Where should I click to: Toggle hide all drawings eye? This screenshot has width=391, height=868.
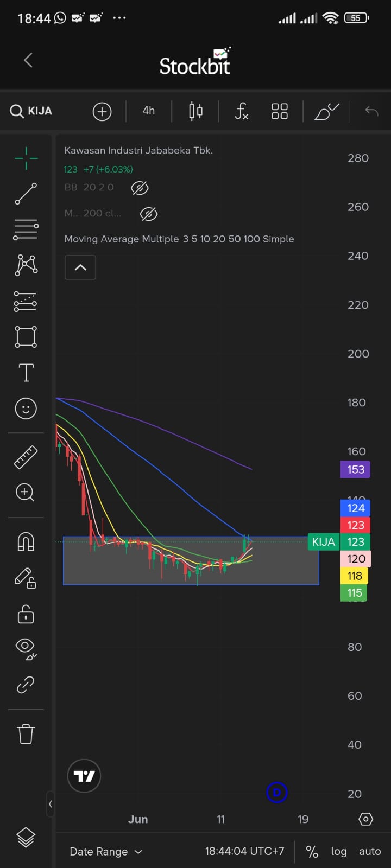click(x=26, y=649)
